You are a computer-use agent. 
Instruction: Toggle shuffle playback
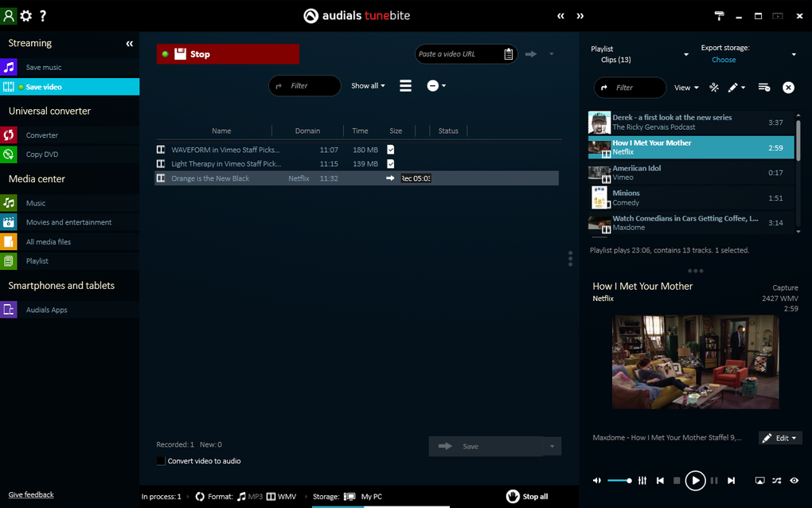(777, 481)
